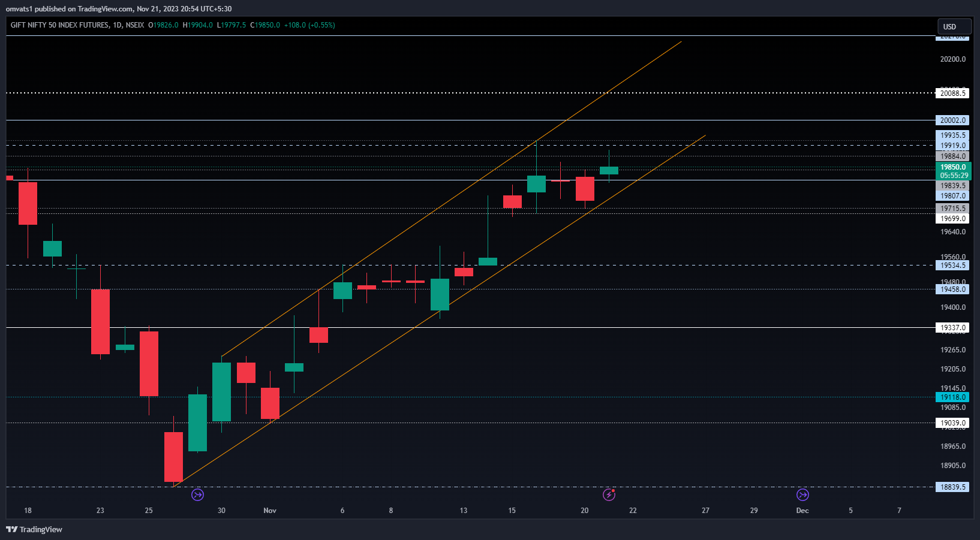Click the 27 date label on time axis
980x540 pixels.
pyautogui.click(x=705, y=511)
